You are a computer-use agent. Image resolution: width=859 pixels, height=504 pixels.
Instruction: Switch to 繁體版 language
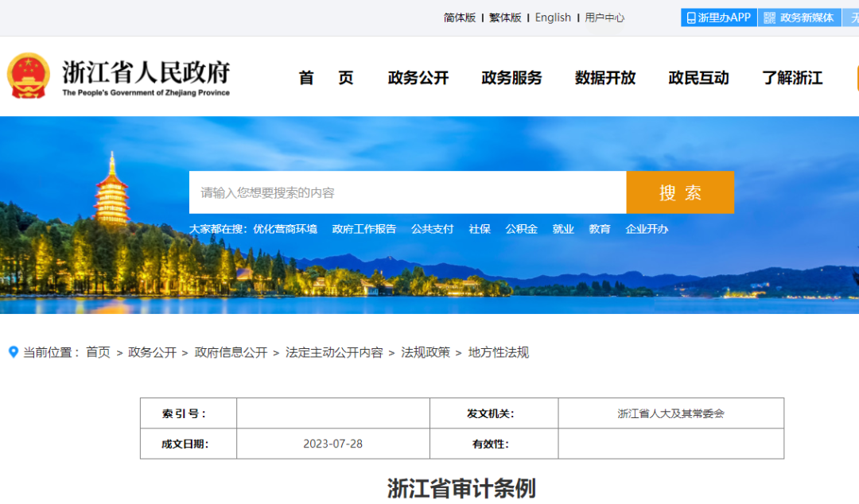pos(505,17)
